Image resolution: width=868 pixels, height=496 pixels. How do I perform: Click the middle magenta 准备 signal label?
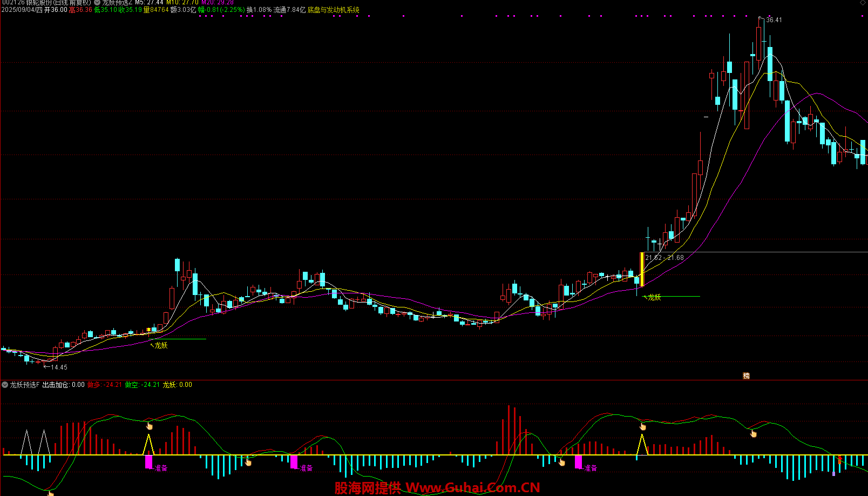[306, 468]
